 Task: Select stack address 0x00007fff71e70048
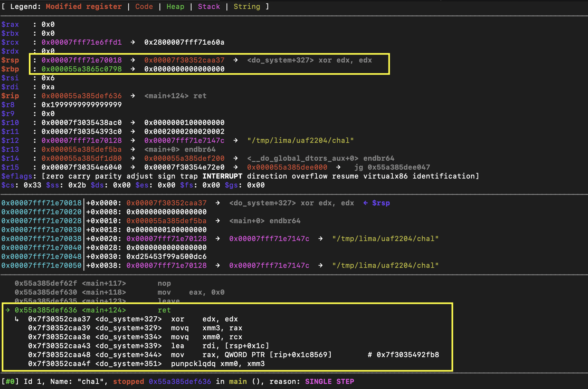(41, 257)
